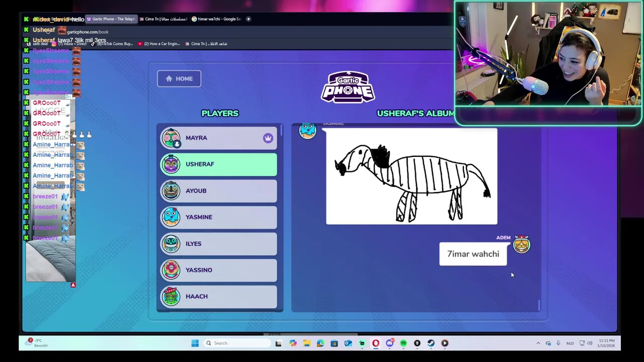This screenshot has width=644, height=362.
Task: Open the clock showing 11:11 PM
Action: coord(606,343)
